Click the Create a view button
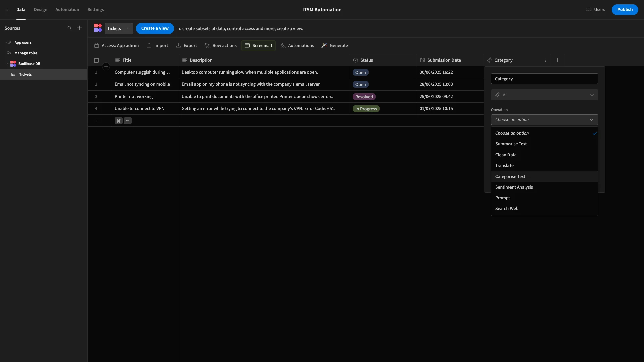This screenshot has height=362, width=644. 155,28
